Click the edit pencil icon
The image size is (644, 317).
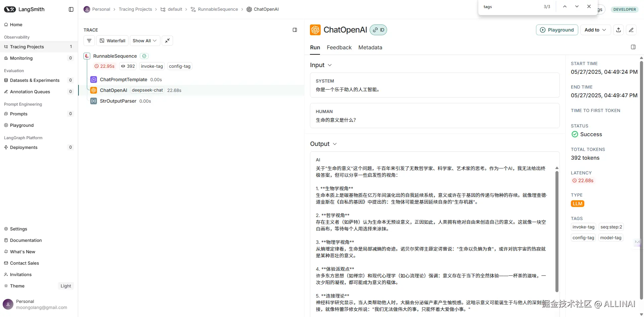(631, 30)
